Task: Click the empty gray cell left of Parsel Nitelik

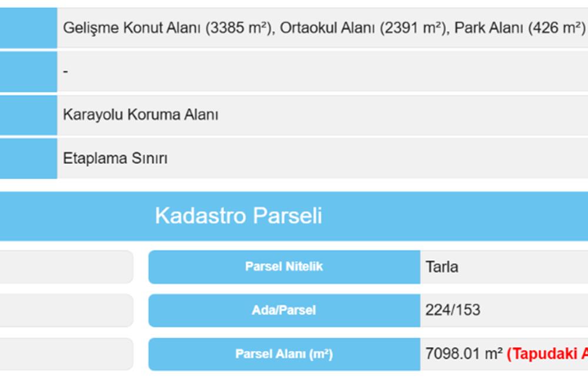Action: click(x=66, y=267)
